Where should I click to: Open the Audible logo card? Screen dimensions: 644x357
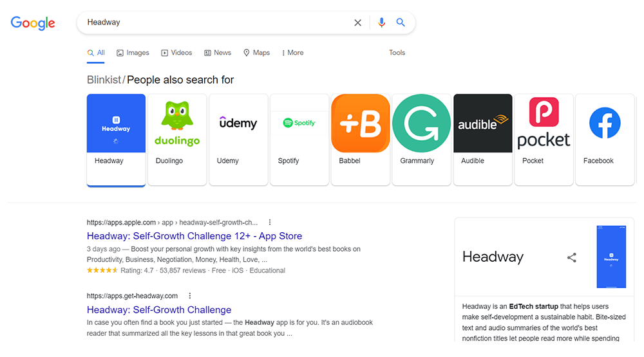[x=482, y=140]
